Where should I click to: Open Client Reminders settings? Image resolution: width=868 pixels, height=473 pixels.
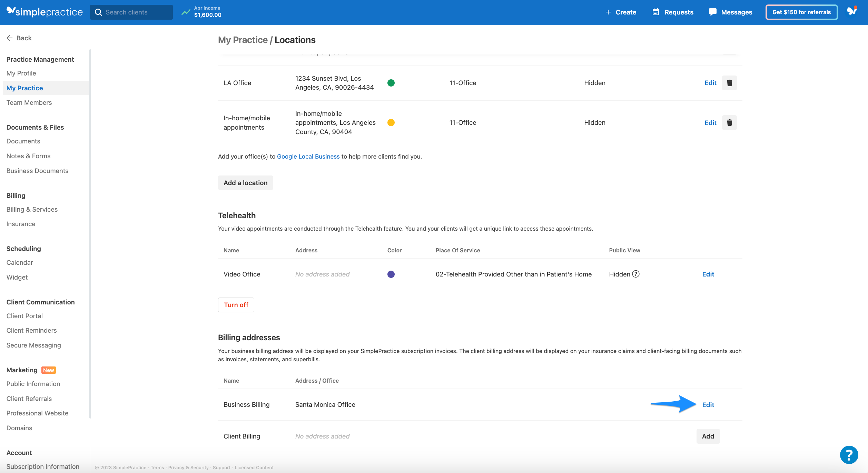pos(32,330)
